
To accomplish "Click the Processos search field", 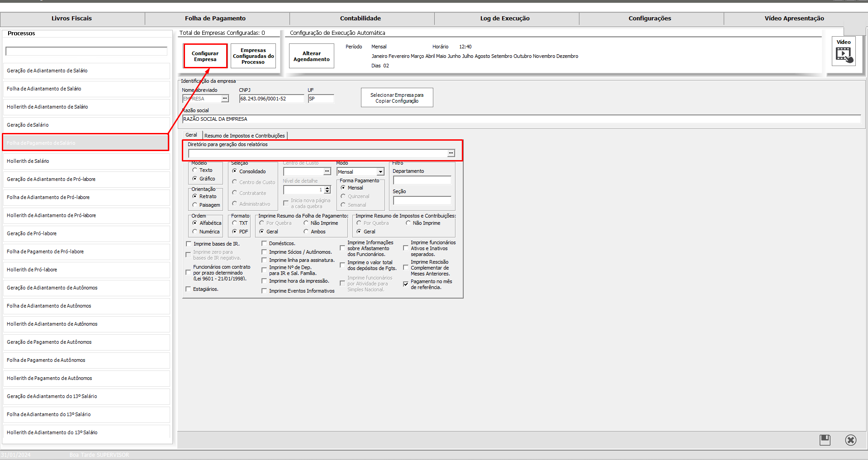I will (x=86, y=51).
